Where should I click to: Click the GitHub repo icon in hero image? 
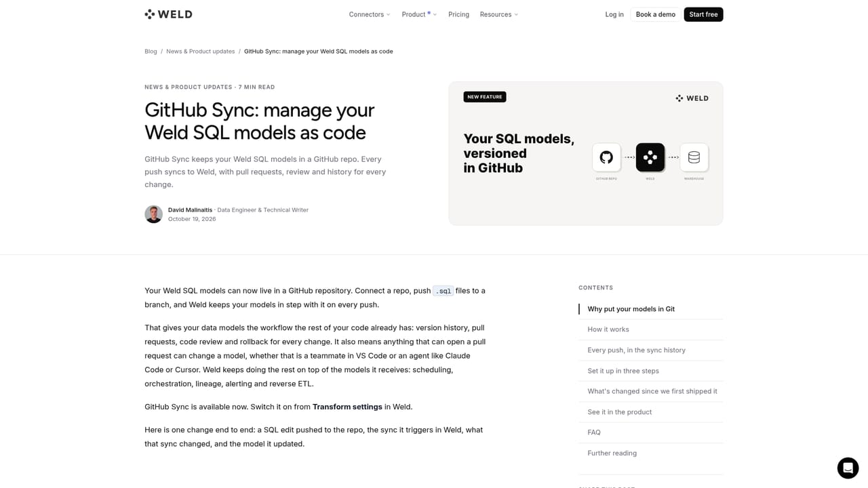click(x=606, y=157)
